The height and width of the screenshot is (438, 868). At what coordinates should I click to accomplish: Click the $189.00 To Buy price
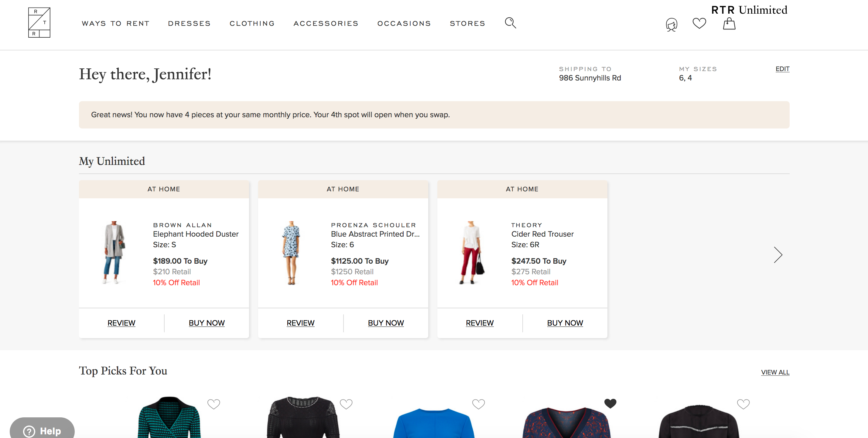[x=180, y=261]
